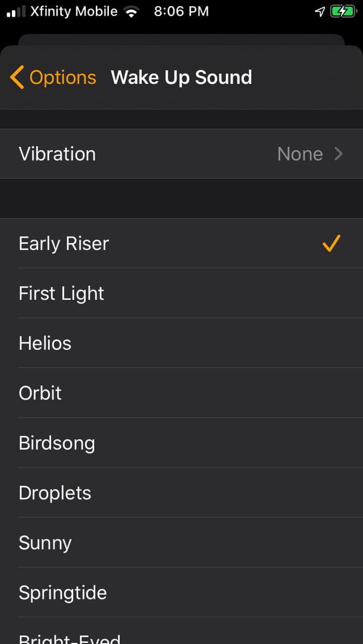The height and width of the screenshot is (644, 363).
Task: Tap the orange checkmark beside Early Riser
Action: pyautogui.click(x=331, y=243)
